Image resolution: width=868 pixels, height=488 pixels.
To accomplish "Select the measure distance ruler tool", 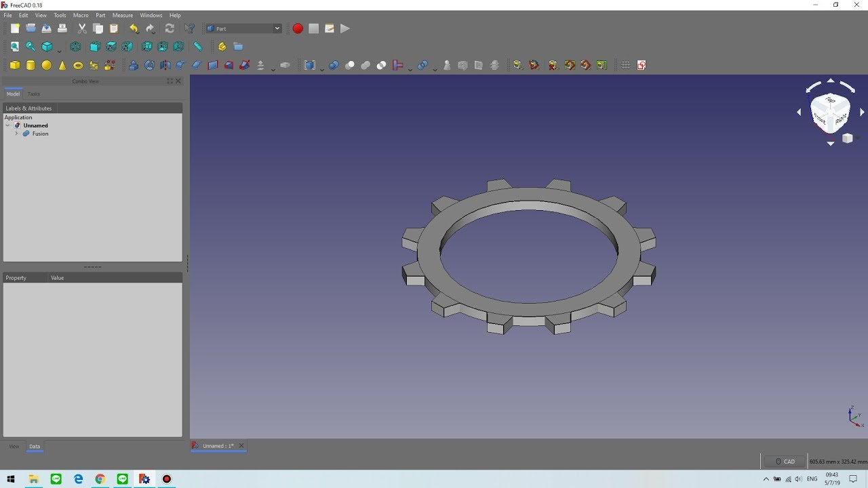I will pyautogui.click(x=198, y=47).
